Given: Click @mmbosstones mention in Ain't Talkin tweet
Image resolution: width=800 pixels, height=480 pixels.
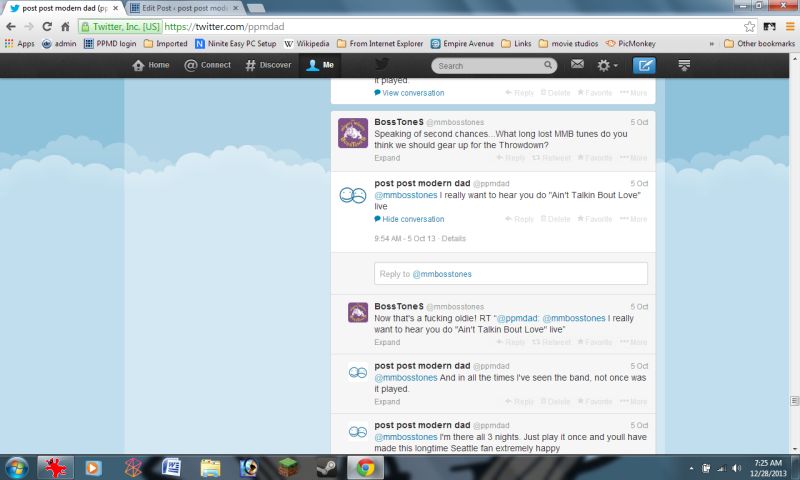Looking at the screenshot, I should 406,195.
